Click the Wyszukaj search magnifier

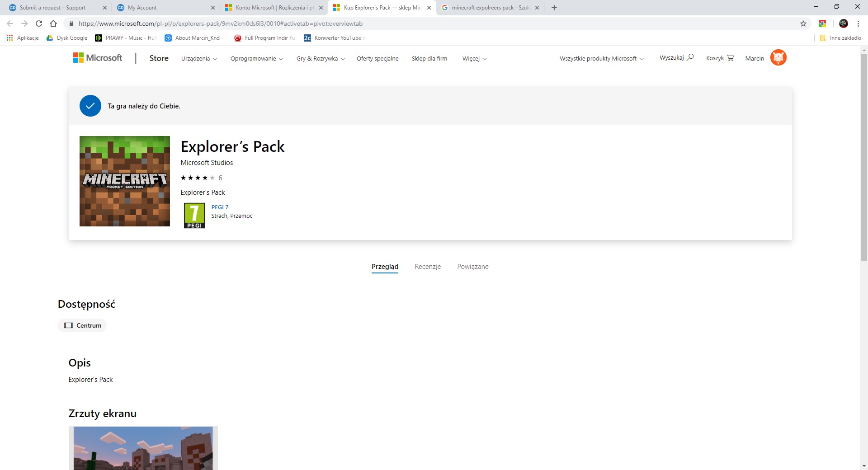coord(690,57)
